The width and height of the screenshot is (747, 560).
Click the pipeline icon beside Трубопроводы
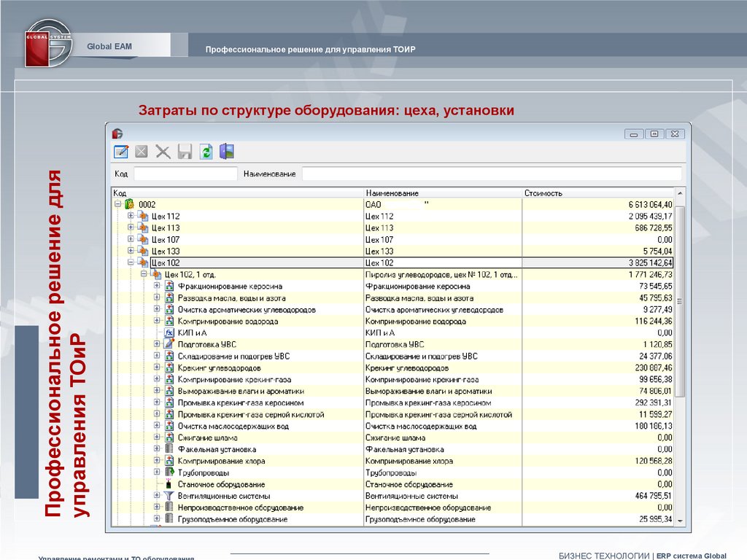[169, 472]
